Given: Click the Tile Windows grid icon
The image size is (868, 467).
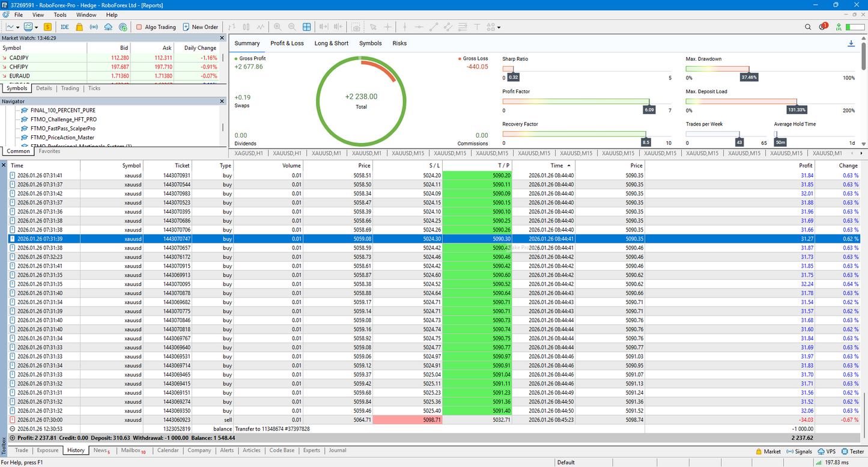Looking at the screenshot, I should (x=306, y=27).
